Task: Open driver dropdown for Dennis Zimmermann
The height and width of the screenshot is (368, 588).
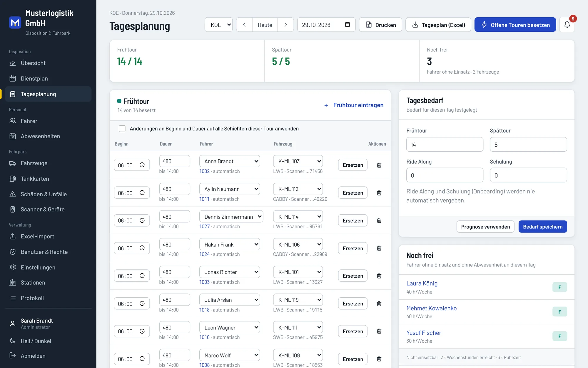Action: [231, 217]
